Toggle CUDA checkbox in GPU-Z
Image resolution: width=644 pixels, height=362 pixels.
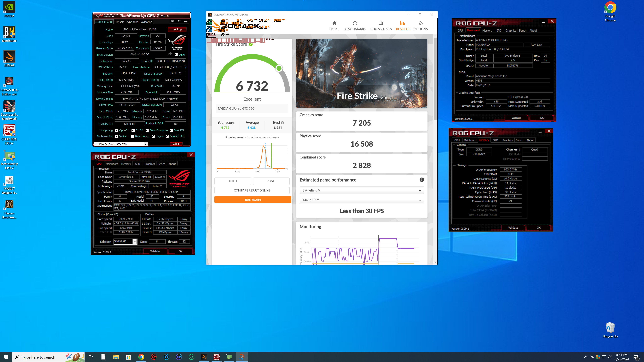pos(133,130)
